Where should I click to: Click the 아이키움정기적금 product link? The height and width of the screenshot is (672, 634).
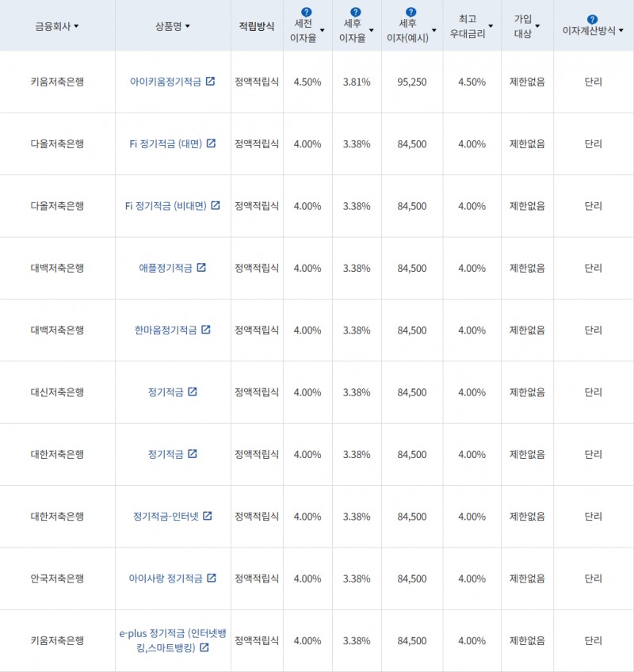168,82
